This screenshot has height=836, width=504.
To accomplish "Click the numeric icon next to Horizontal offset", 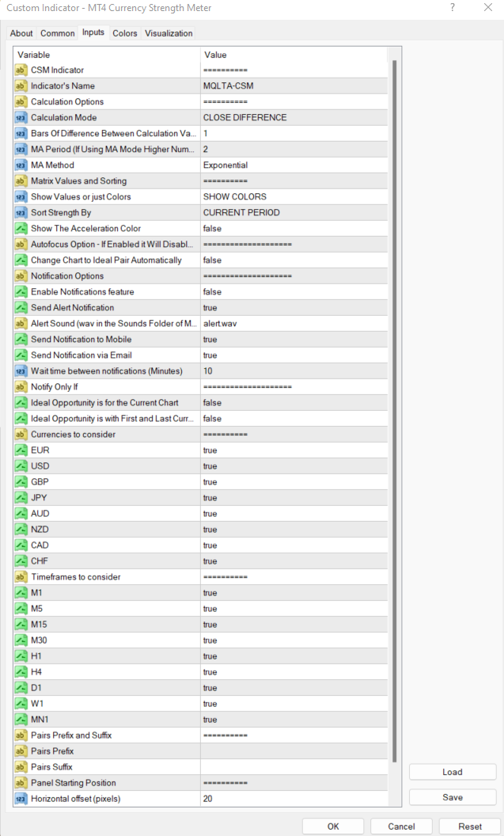I will [x=21, y=799].
